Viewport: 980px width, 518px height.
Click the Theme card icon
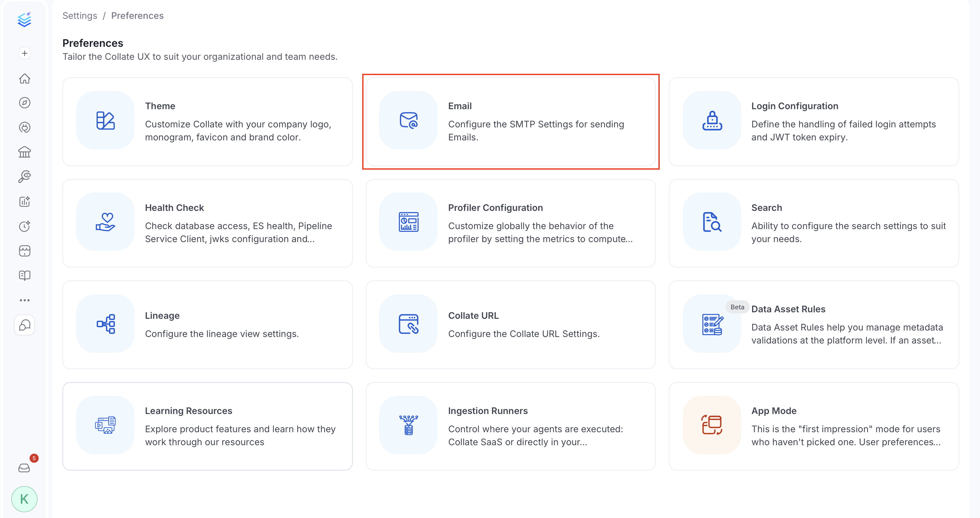[105, 120]
